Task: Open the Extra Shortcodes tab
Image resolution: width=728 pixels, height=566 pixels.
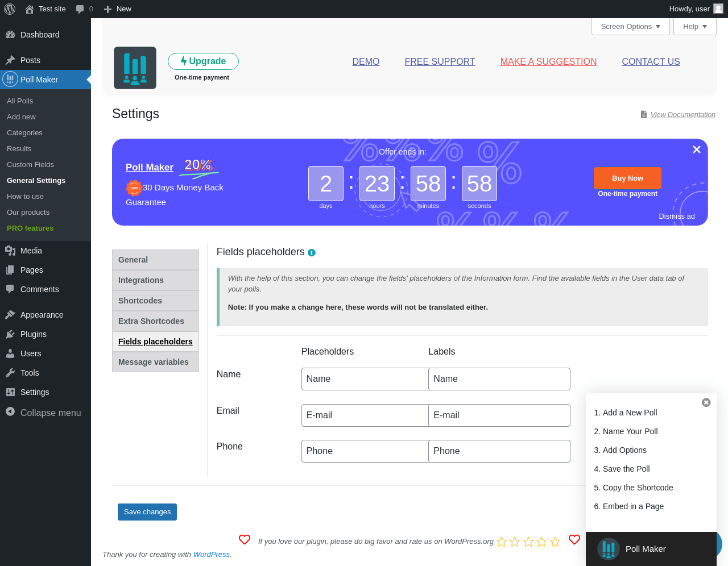Action: click(155, 321)
